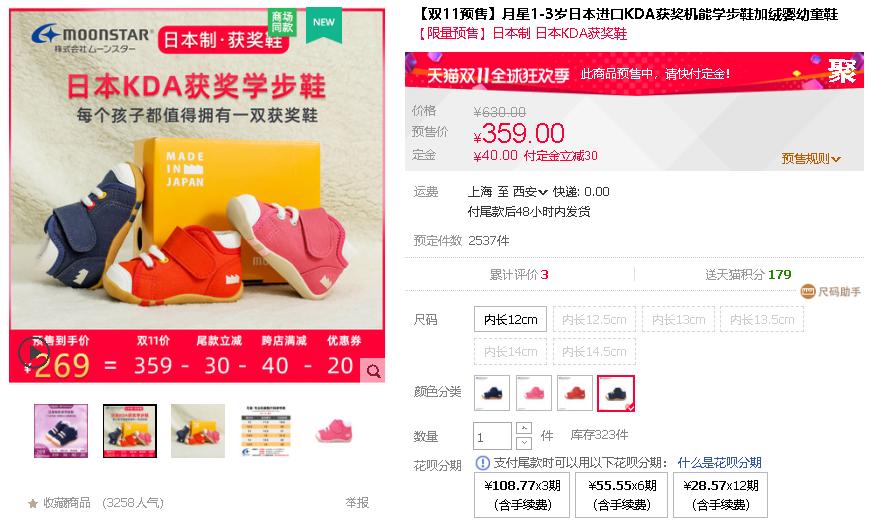Click the quantity input field
This screenshot has height=528, width=880.
(492, 437)
